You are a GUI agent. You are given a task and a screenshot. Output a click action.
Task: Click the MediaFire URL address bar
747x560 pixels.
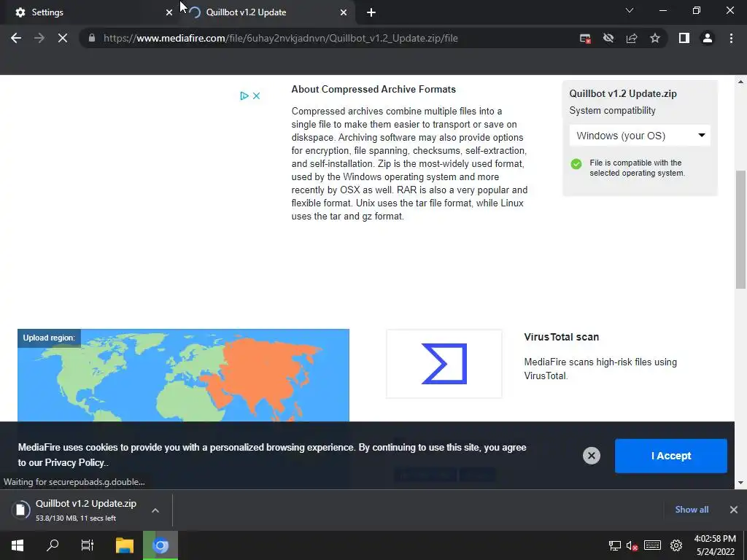pos(280,38)
